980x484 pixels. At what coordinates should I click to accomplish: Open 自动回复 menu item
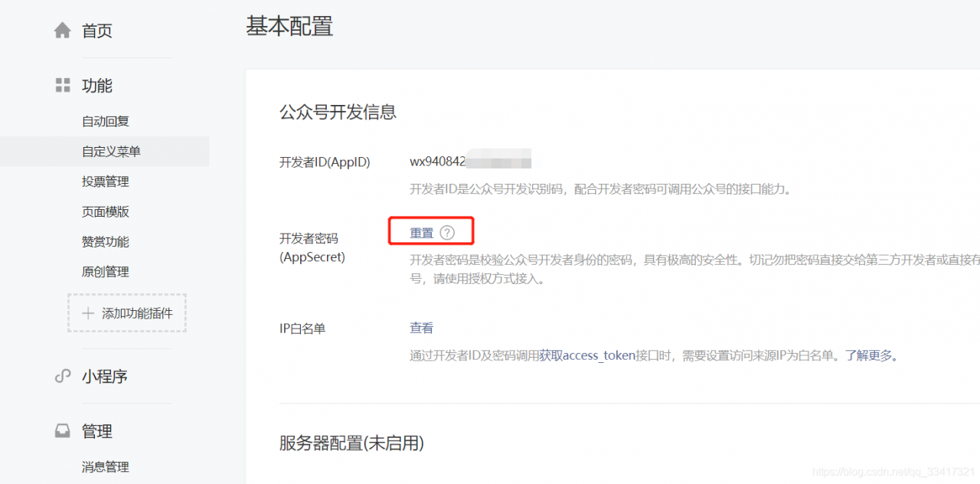click(x=106, y=121)
